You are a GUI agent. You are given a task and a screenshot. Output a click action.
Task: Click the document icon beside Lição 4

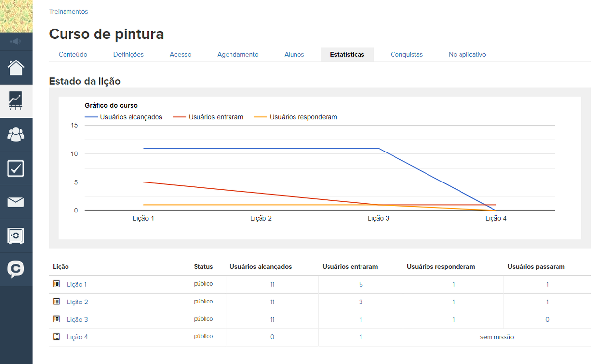tap(56, 337)
